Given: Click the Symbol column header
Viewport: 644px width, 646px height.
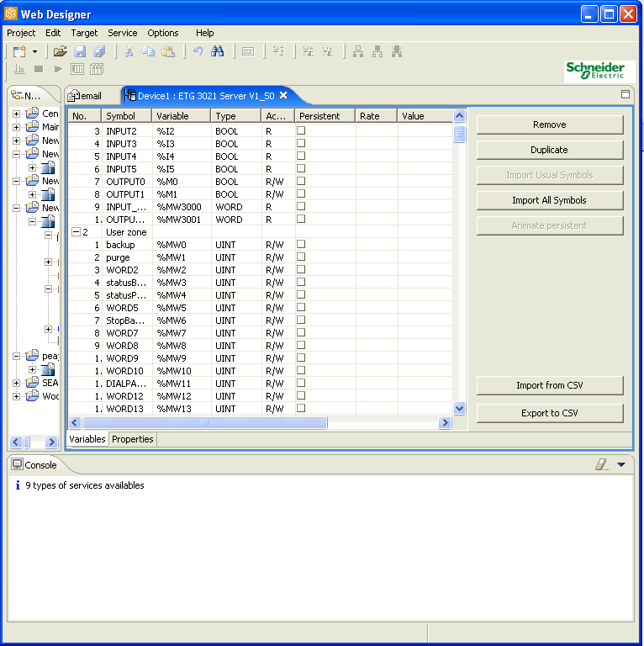Looking at the screenshot, I should pyautogui.click(x=126, y=116).
